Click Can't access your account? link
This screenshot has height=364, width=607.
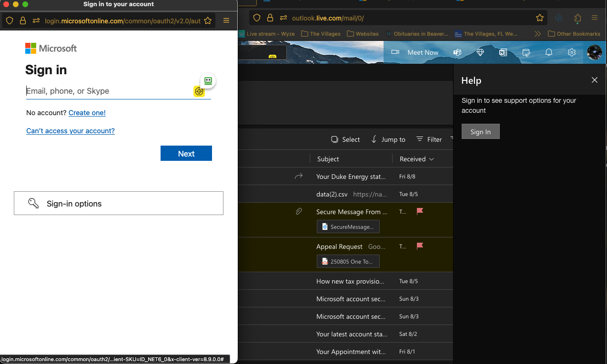coord(71,131)
